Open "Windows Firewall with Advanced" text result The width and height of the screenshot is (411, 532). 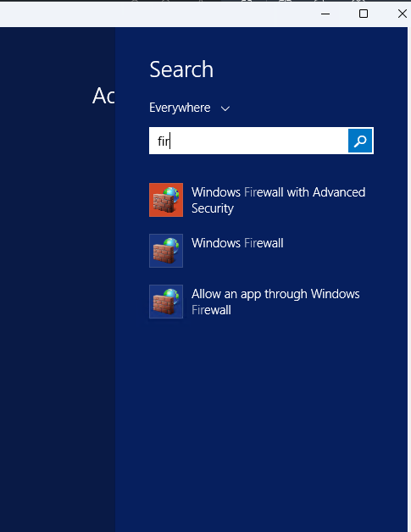[278, 192]
